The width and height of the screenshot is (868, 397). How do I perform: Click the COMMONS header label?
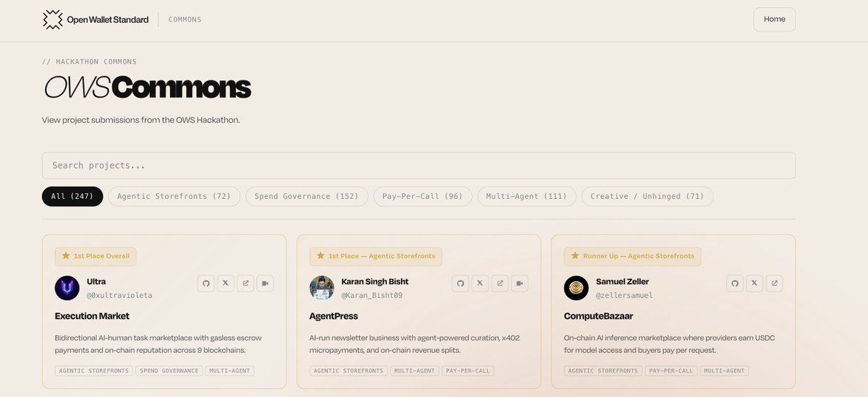185,20
